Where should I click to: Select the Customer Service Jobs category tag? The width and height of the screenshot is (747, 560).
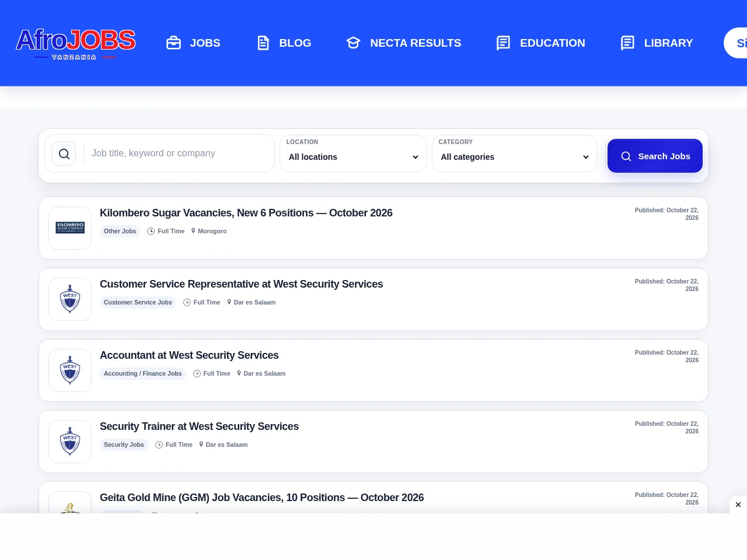(x=138, y=303)
